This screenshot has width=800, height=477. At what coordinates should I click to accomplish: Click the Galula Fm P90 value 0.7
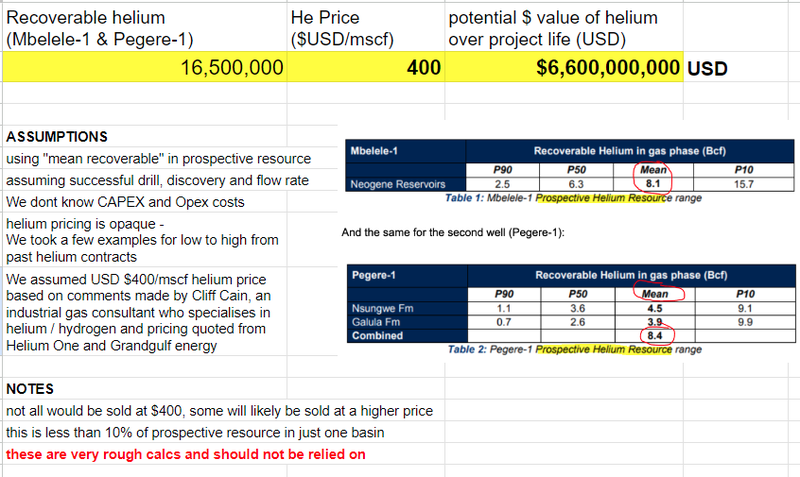(504, 322)
